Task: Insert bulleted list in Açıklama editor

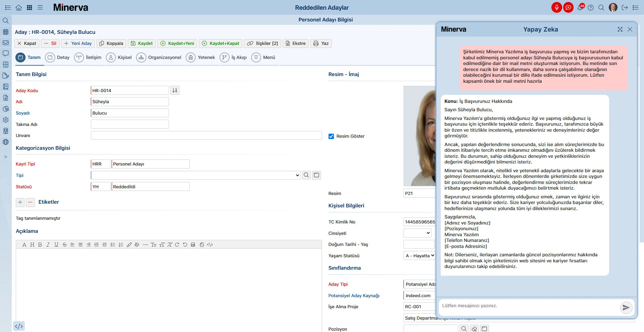Action: 113,245
